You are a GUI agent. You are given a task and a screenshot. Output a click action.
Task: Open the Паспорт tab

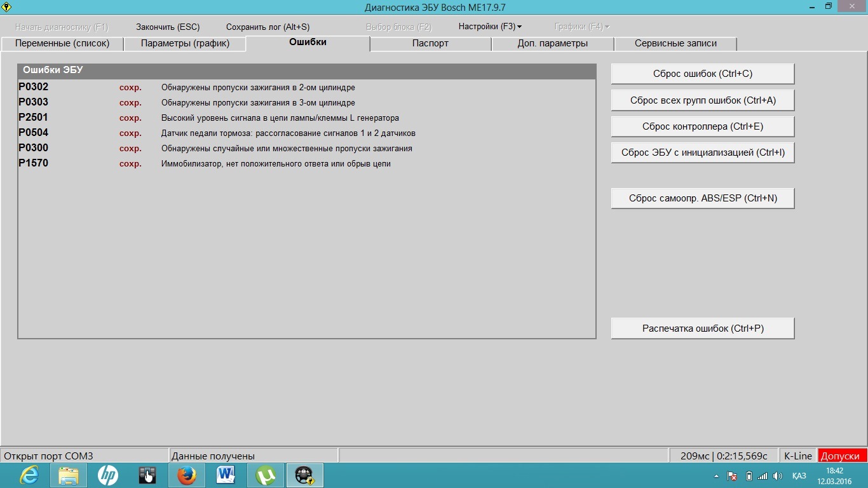pyautogui.click(x=430, y=43)
